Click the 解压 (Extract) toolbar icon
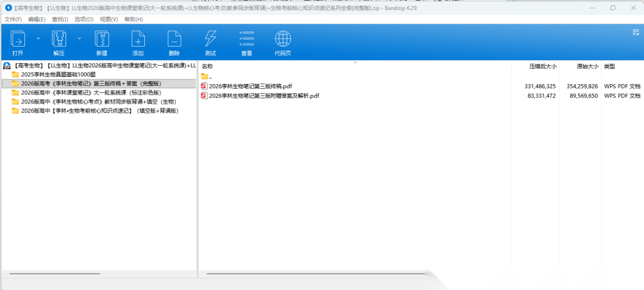This screenshot has width=644, height=290. (58, 39)
